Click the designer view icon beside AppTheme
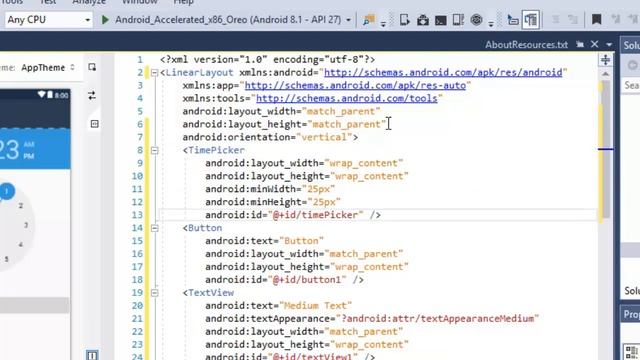The image size is (640, 360). (92, 67)
